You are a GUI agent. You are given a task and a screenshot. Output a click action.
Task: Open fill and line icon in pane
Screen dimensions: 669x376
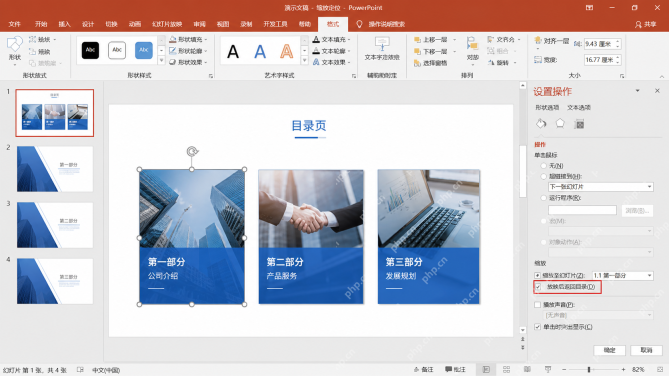[541, 124]
